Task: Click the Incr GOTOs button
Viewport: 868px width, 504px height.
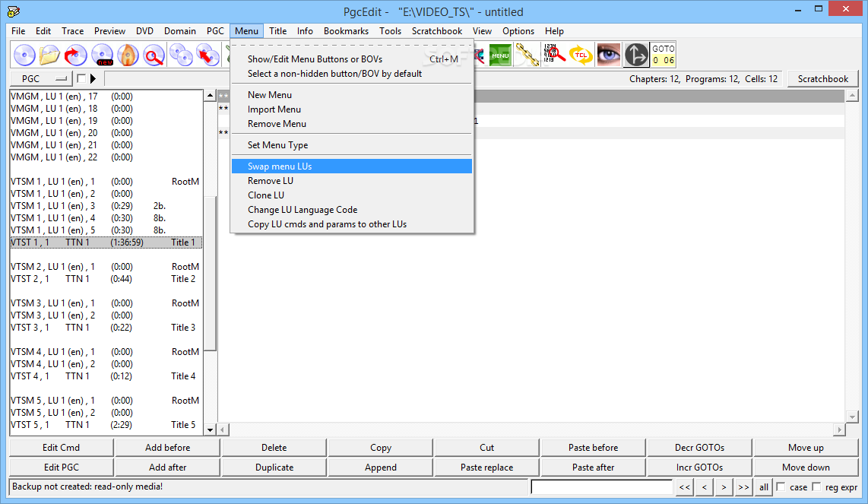Action: [x=699, y=468]
